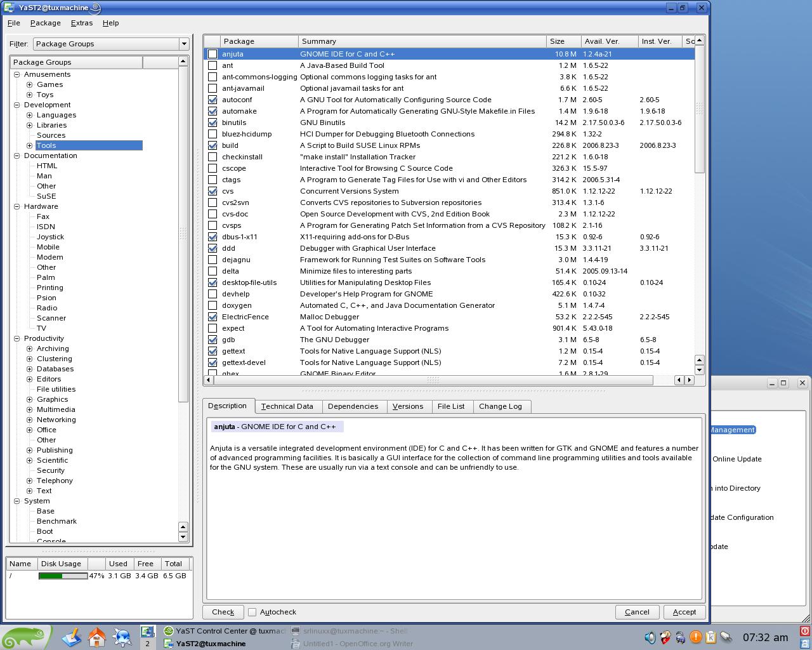The width and height of the screenshot is (812, 650).
Task: Select the Security group in tree
Action: pyautogui.click(x=51, y=470)
